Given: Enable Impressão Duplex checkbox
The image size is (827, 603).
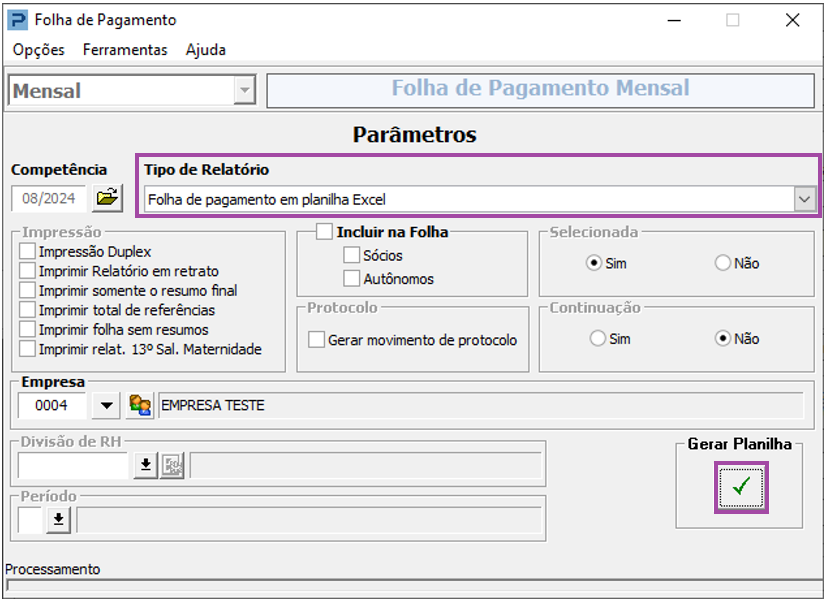Looking at the screenshot, I should click(x=27, y=252).
